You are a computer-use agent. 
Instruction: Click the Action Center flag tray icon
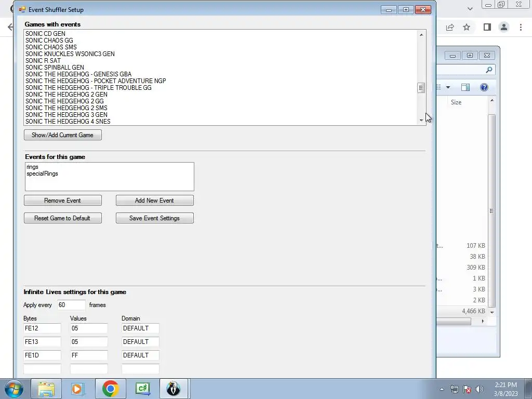[x=467, y=389]
